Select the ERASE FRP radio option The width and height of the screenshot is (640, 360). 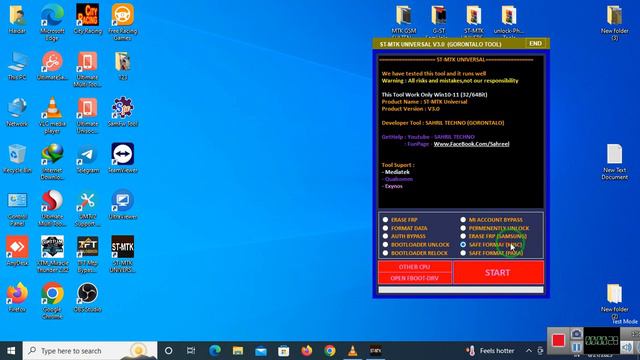(386, 220)
